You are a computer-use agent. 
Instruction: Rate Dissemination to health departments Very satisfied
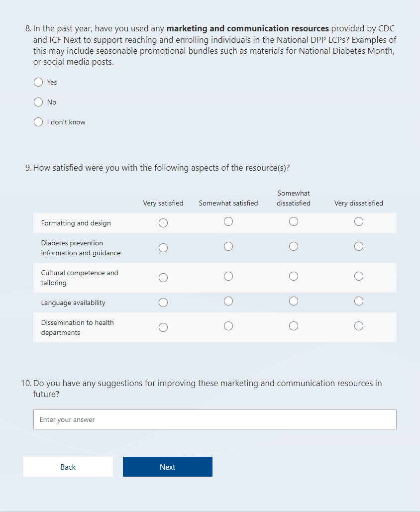pyautogui.click(x=163, y=327)
